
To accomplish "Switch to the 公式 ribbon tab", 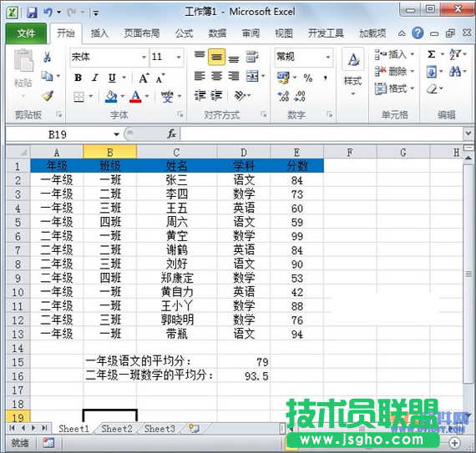I will pyautogui.click(x=184, y=33).
